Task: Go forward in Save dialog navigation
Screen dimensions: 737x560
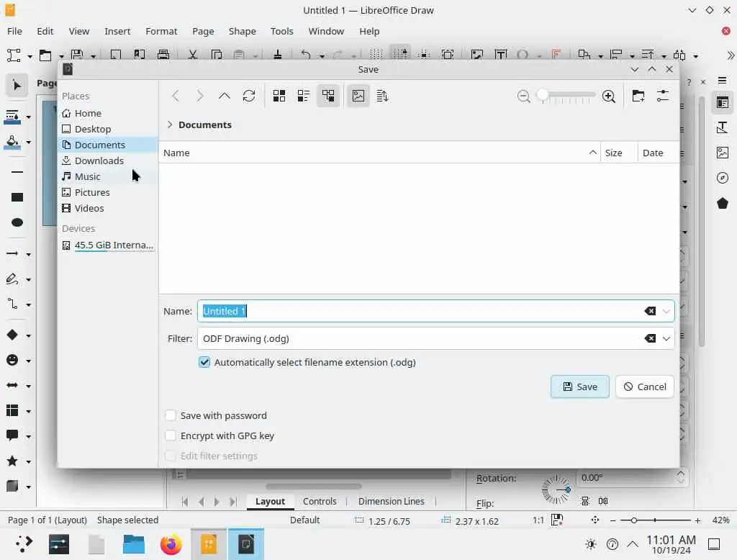Action: click(x=200, y=96)
